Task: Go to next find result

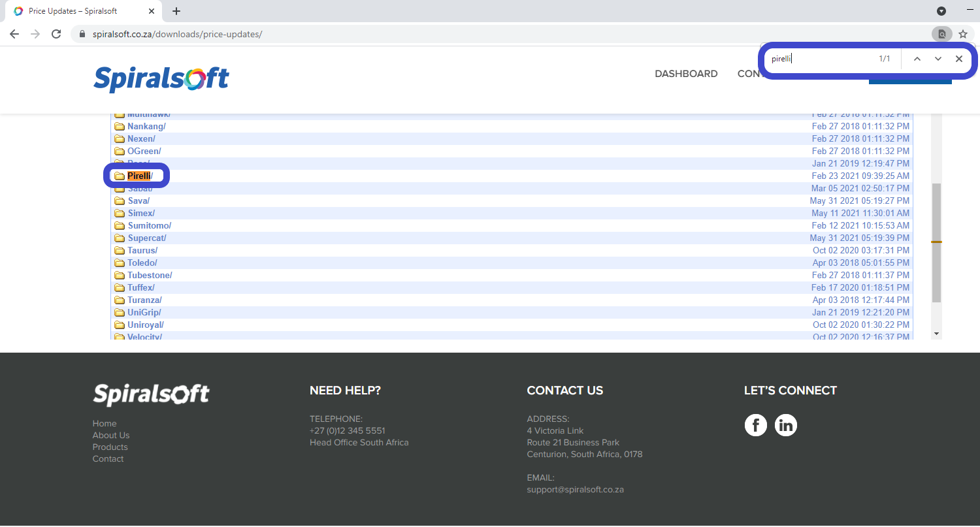Action: pyautogui.click(x=938, y=59)
